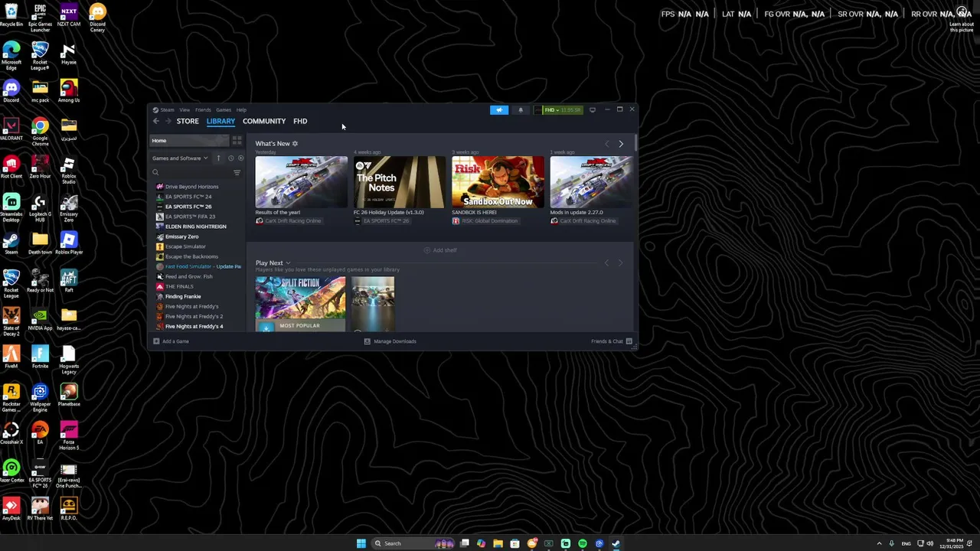The width and height of the screenshot is (980, 551).
Task: Open Friends & Chat link
Action: point(607,341)
